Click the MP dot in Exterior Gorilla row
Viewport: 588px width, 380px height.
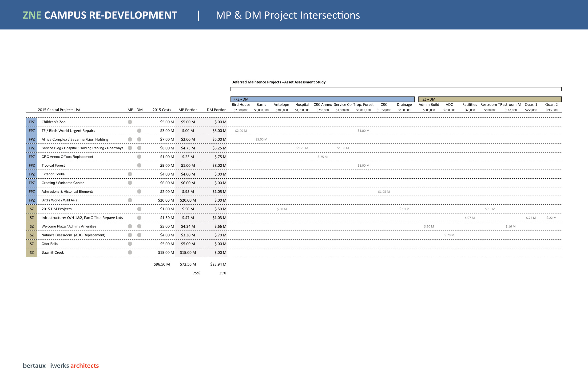click(130, 174)
